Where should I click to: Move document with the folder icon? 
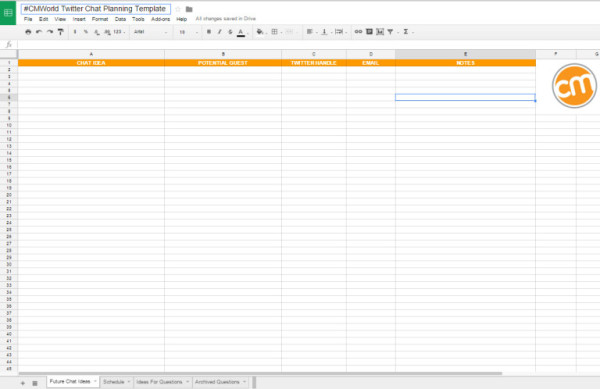point(189,9)
